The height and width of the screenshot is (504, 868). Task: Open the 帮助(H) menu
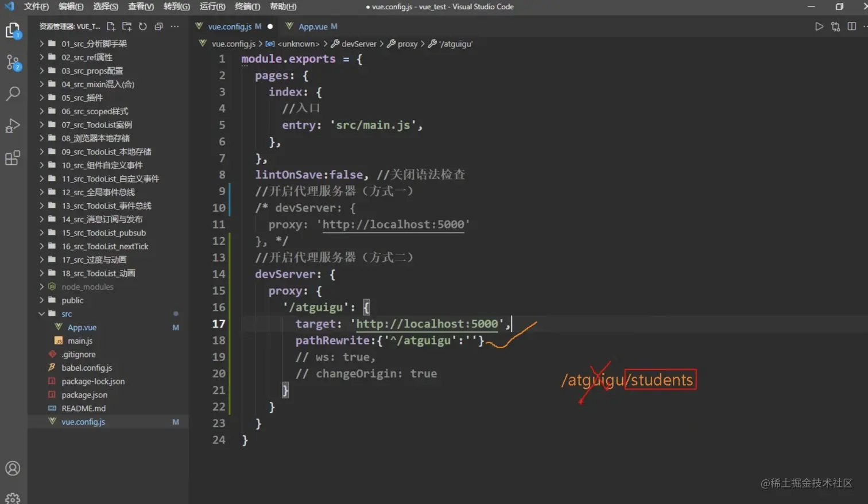[x=283, y=6]
